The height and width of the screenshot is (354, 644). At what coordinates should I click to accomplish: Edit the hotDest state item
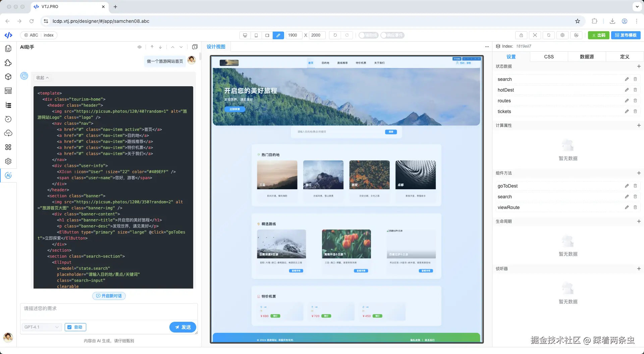627,90
